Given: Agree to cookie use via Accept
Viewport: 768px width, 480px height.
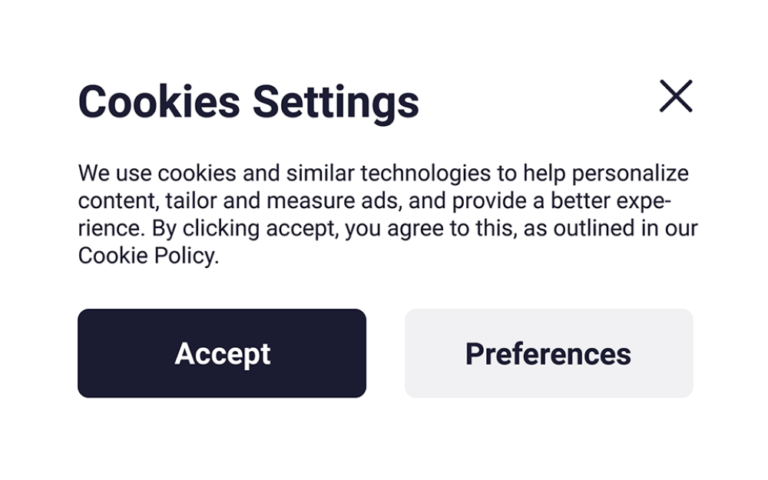Looking at the screenshot, I should tap(222, 353).
